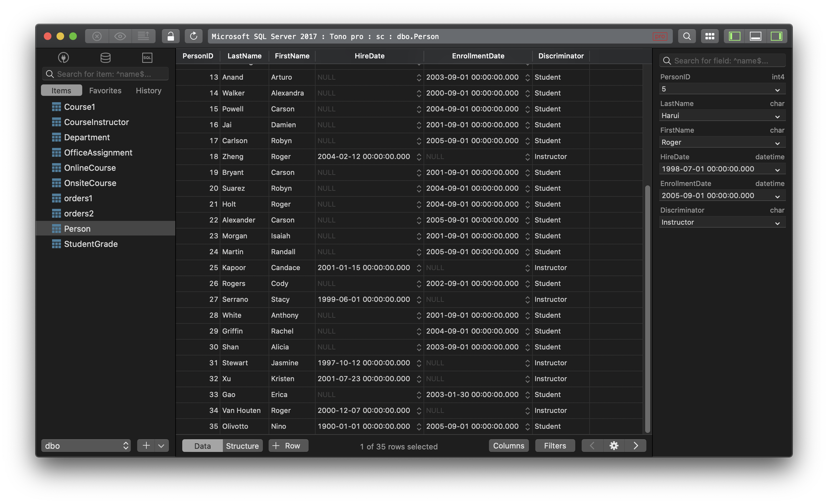Click the SQL editor icon in toolbar
The height and width of the screenshot is (504, 828).
pyautogui.click(x=146, y=57)
